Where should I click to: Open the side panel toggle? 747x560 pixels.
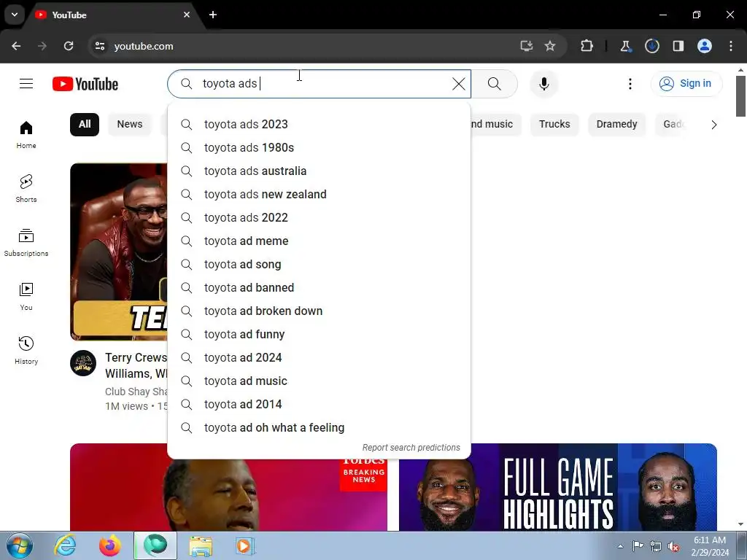click(678, 46)
